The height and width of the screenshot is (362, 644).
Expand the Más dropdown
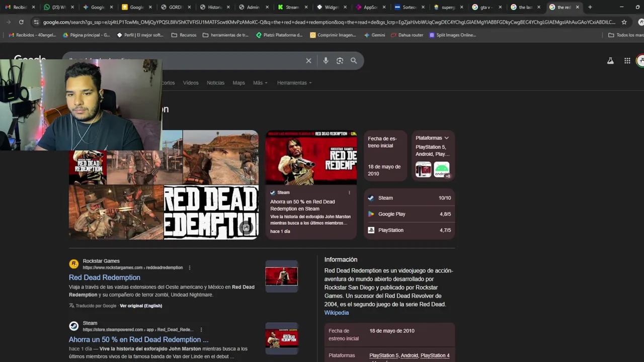pos(260,83)
